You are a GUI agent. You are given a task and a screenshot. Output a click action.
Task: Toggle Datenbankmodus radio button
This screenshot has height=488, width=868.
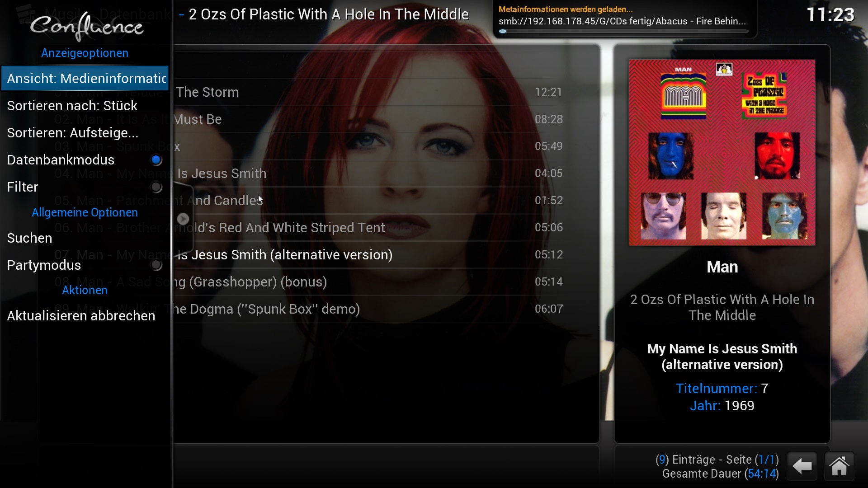(156, 160)
